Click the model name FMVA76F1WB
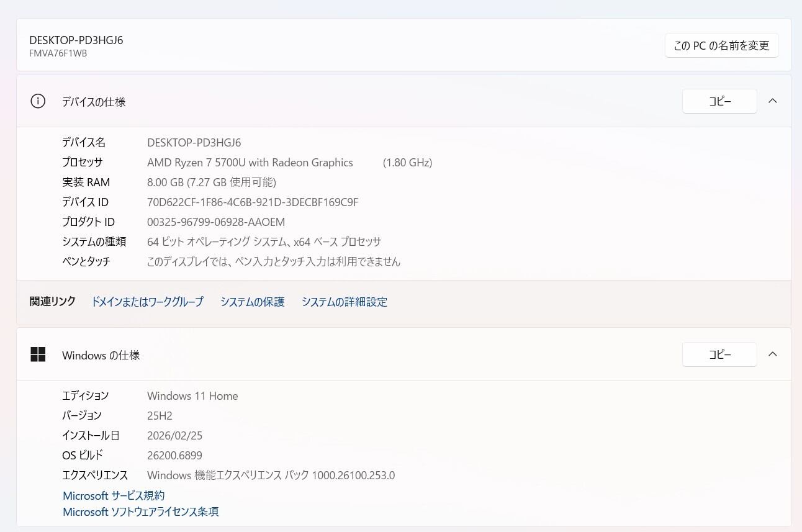The width and height of the screenshot is (802, 532). coord(58,53)
